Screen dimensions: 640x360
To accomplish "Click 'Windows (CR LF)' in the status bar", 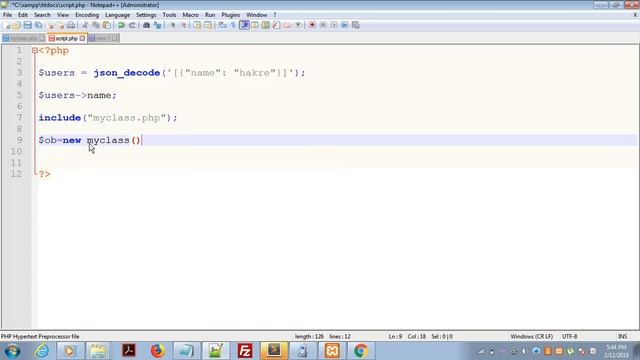I will pyautogui.click(x=531, y=337).
